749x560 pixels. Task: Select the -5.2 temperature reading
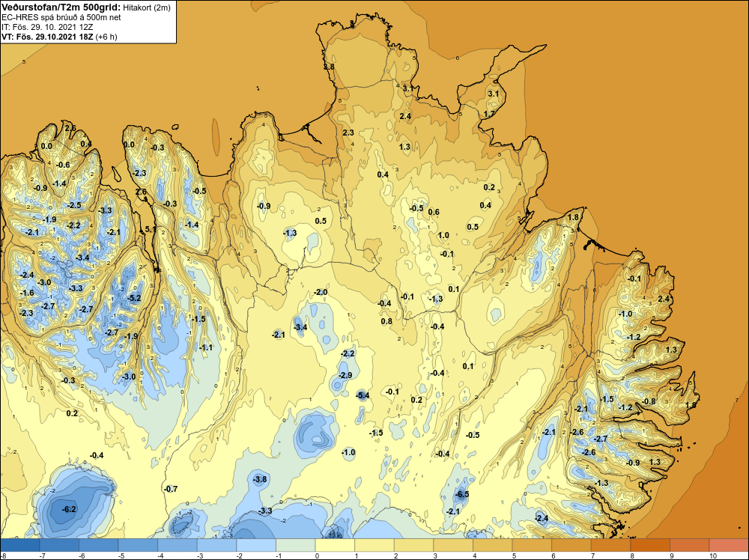point(134,299)
